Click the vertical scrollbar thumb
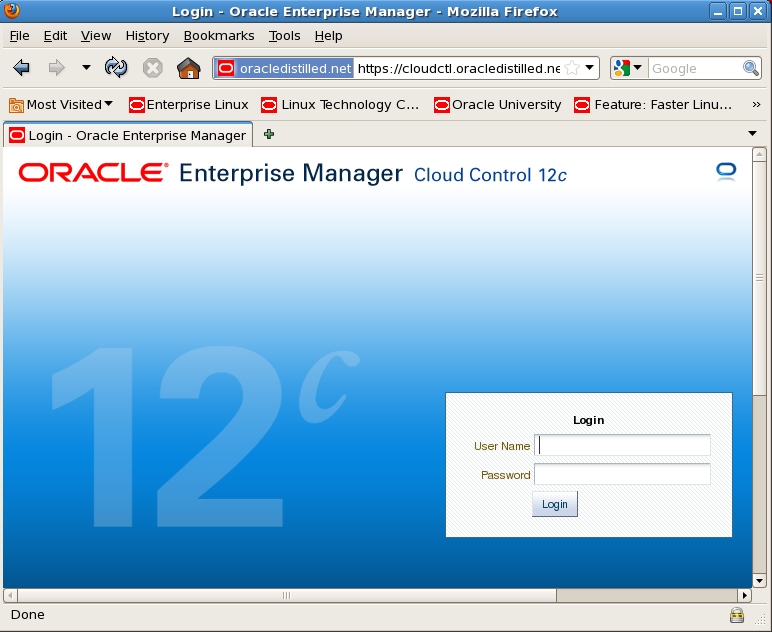772x632 pixels. click(x=759, y=278)
